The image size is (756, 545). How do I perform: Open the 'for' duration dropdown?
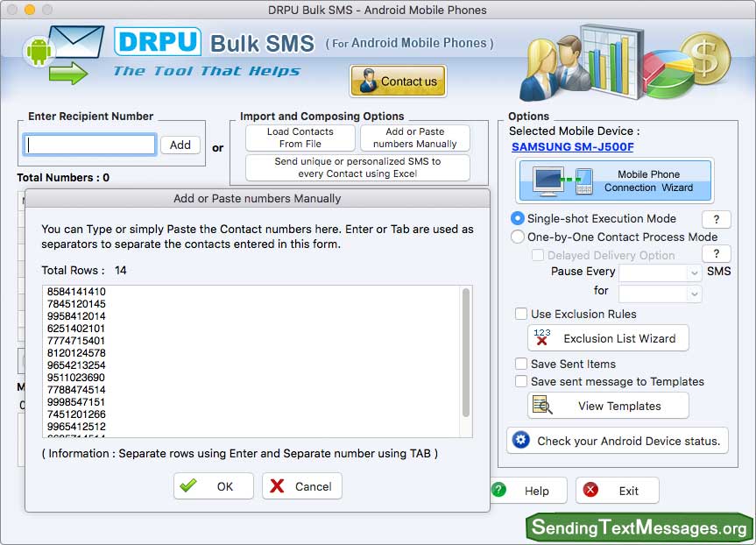click(x=660, y=294)
